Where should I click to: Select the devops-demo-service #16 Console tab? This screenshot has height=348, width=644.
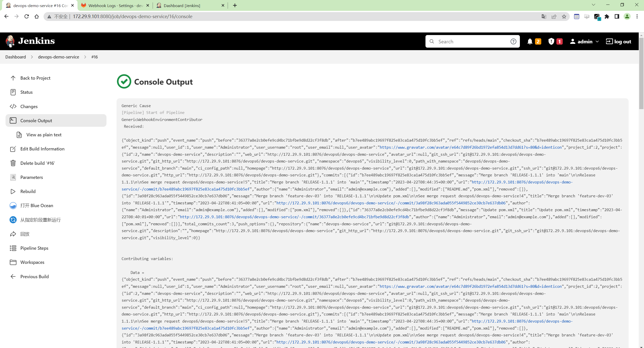click(x=40, y=6)
